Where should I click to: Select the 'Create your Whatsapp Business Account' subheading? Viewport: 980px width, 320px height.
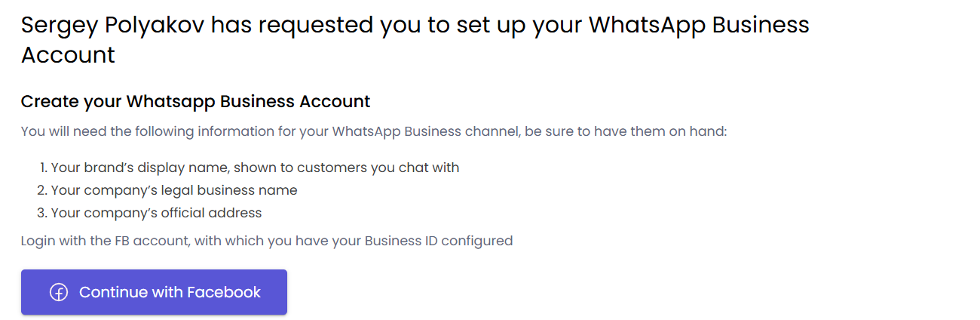click(x=195, y=101)
